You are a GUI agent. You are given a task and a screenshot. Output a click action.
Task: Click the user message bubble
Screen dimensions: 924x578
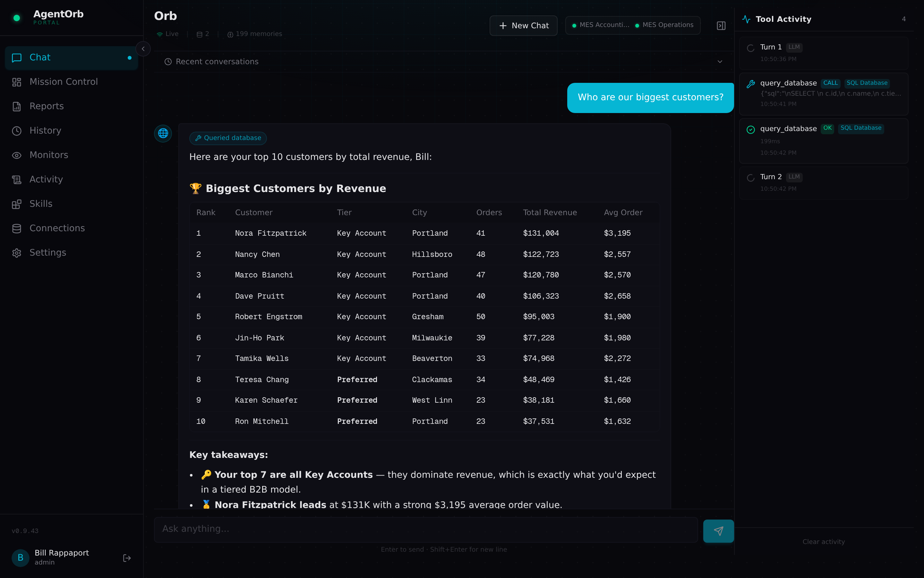pyautogui.click(x=650, y=98)
